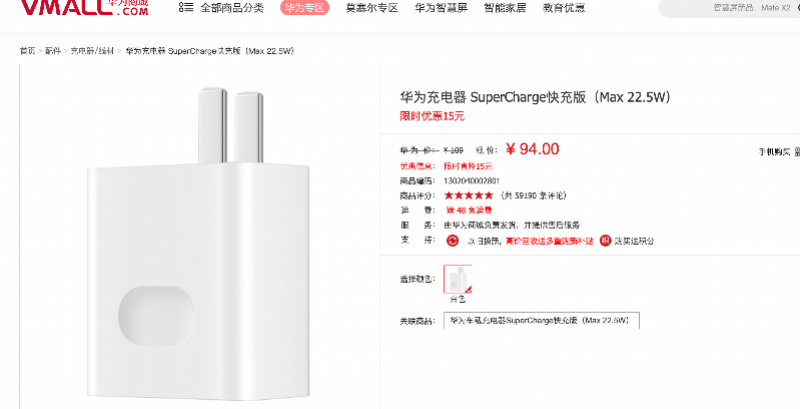Screen dimensions: 800x409
Task: View the 59190 条评论 reviews link
Action: pyautogui.click(x=533, y=195)
